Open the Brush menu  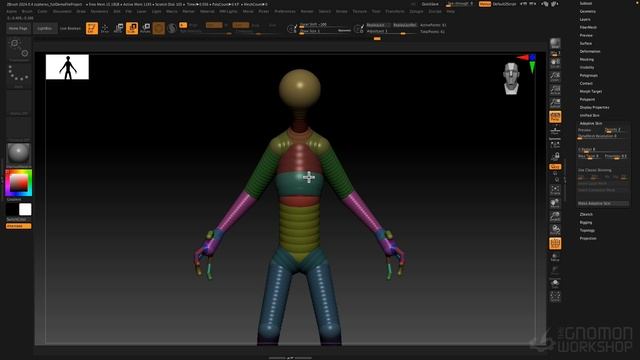click(x=27, y=11)
